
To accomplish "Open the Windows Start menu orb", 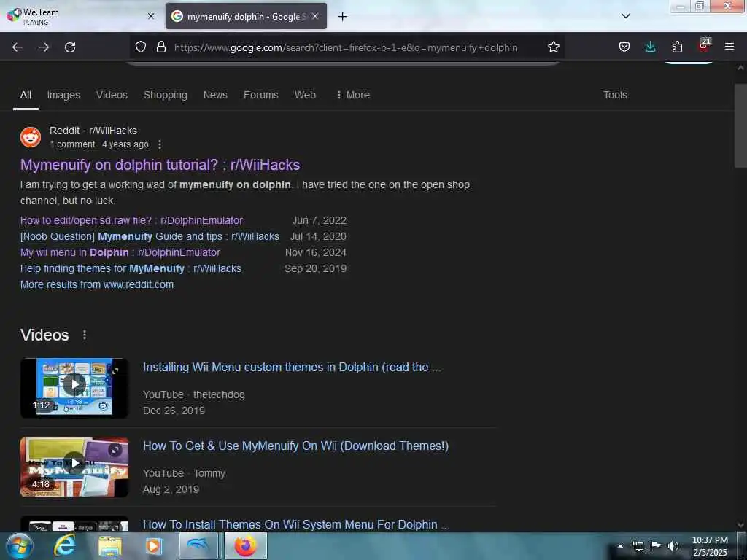I will click(20, 546).
